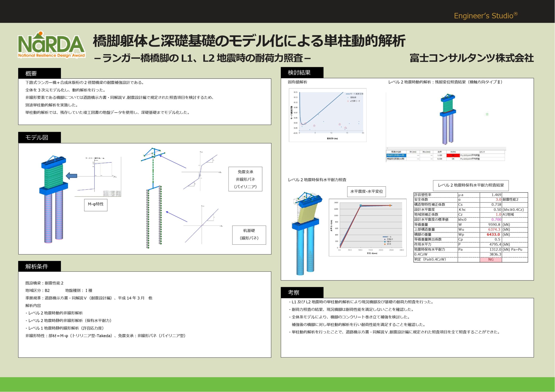Click the 考察 line about コンクリート巻き立て補強
This screenshot has height=392, width=555.
pos(349,317)
